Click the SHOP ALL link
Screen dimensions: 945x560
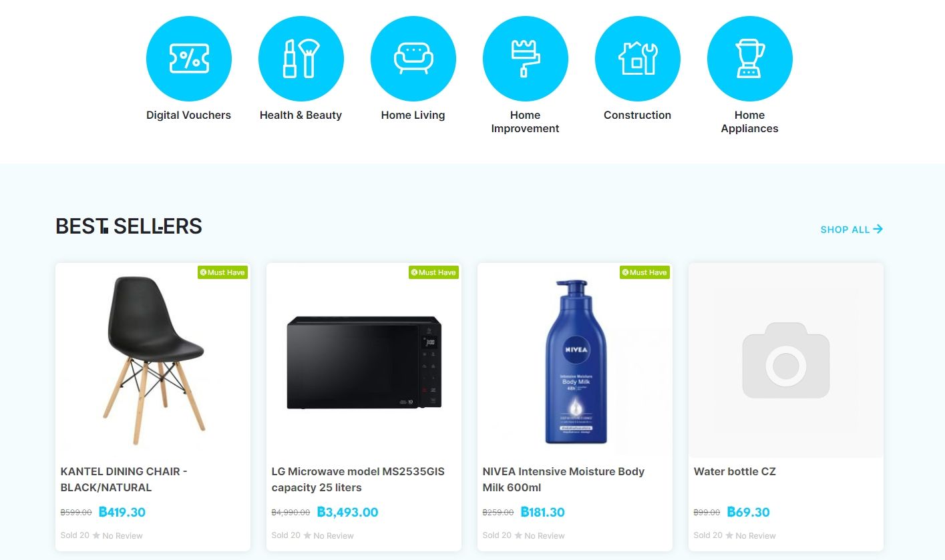852,229
